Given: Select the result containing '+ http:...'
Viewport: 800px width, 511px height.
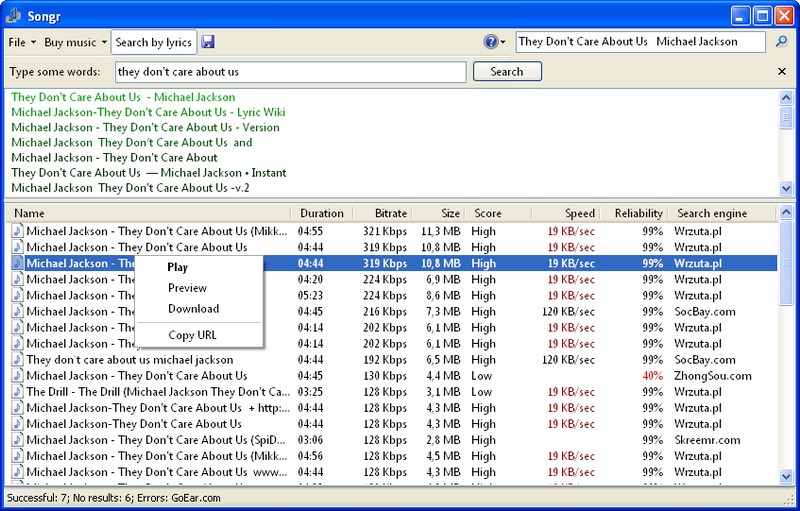Looking at the screenshot, I should (391, 408).
